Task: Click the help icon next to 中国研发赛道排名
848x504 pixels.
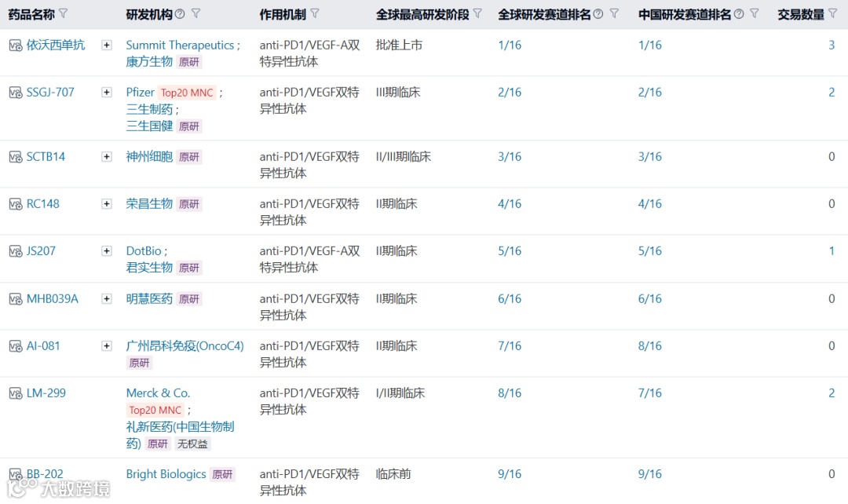Action: (x=739, y=13)
